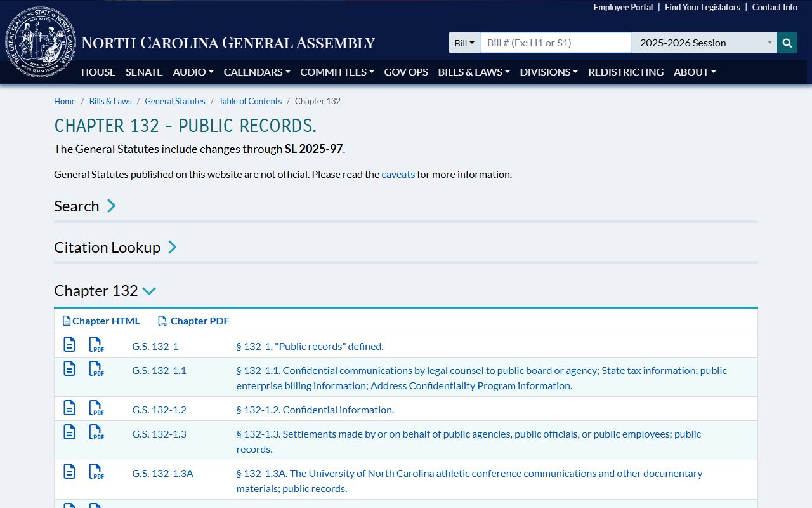Open PDF icon for G.S. 132-1.3A

(x=96, y=472)
